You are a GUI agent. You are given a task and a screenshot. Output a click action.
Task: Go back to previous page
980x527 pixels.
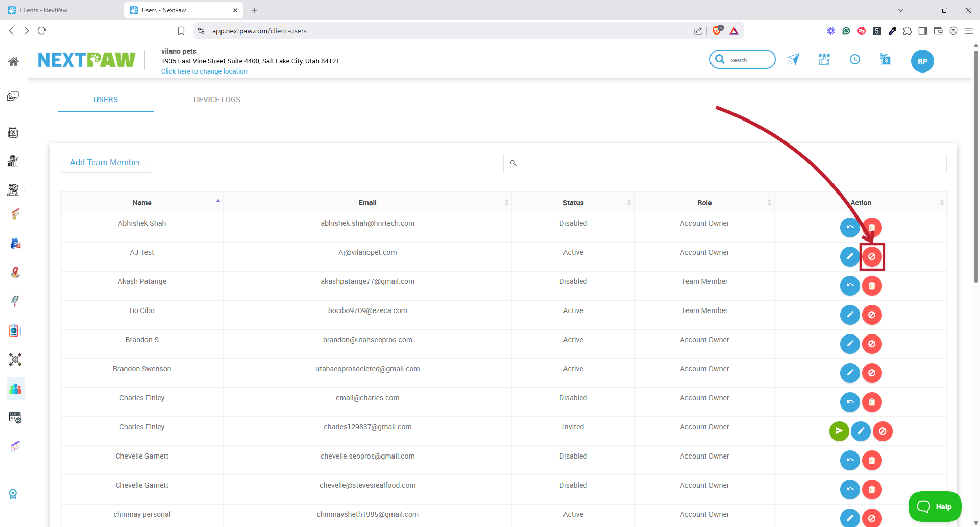(11, 31)
